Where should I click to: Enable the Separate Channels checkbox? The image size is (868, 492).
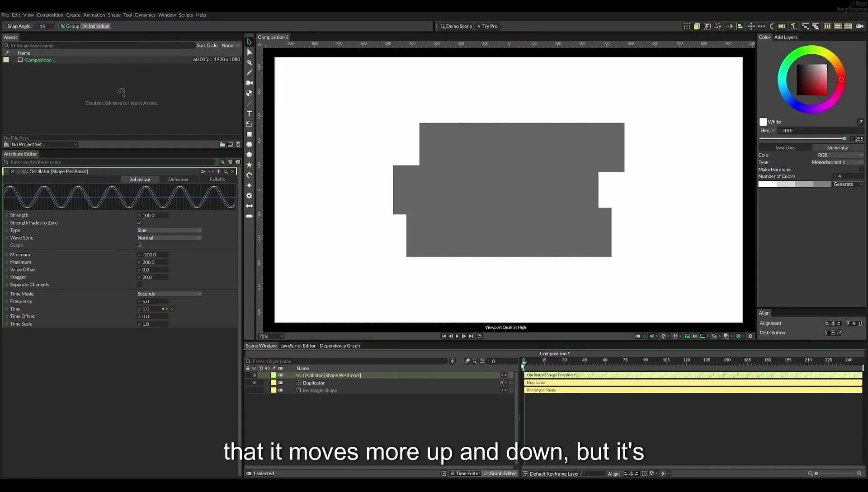[139, 285]
